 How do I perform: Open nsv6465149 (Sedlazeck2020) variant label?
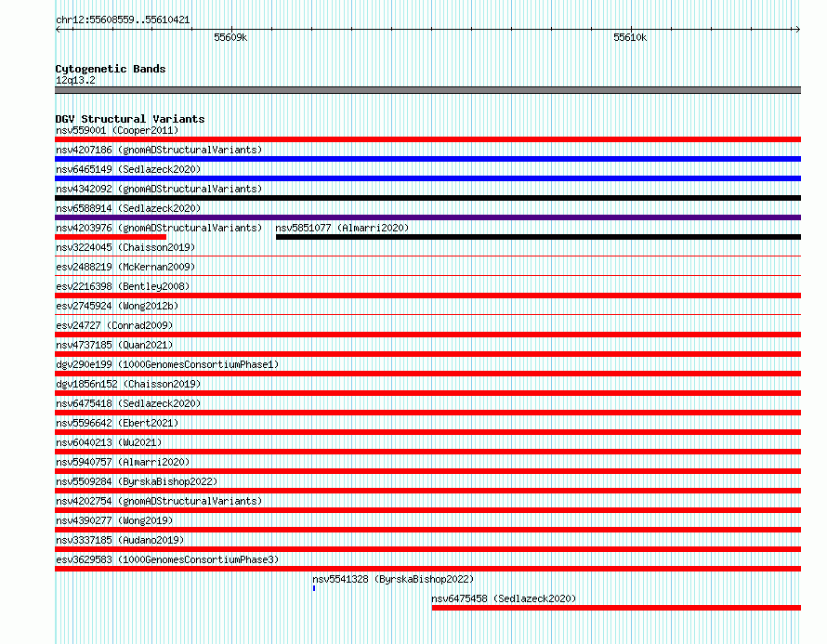coord(128,169)
